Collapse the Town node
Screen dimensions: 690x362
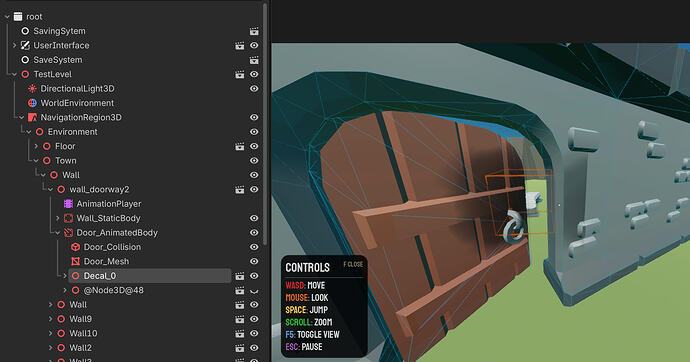pos(36,161)
